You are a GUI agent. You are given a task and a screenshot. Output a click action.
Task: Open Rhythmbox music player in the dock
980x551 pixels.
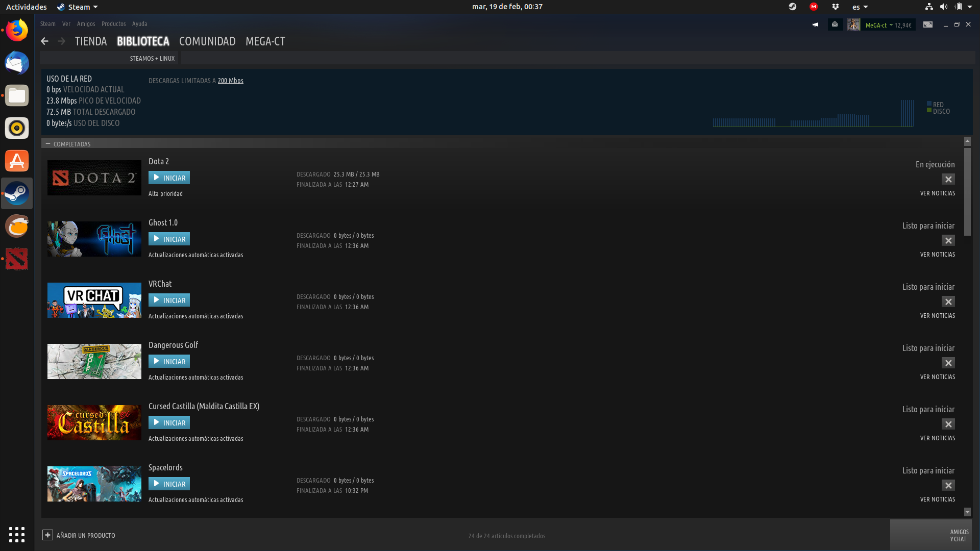tap(17, 128)
